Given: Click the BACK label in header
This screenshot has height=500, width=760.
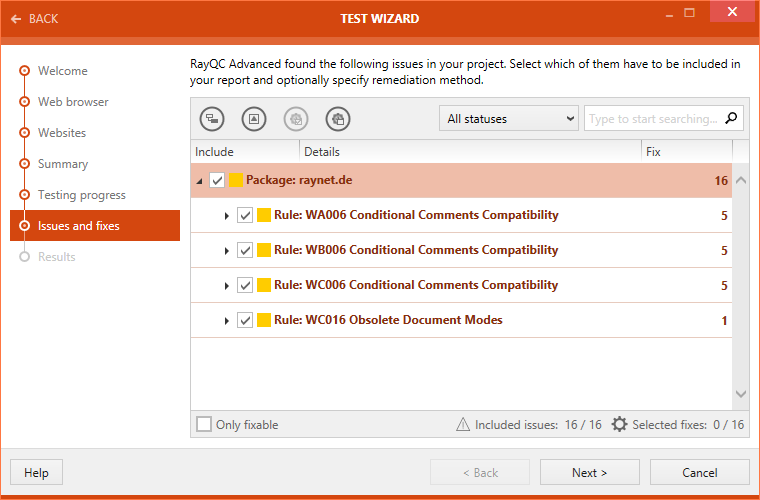Looking at the screenshot, I should [43, 19].
